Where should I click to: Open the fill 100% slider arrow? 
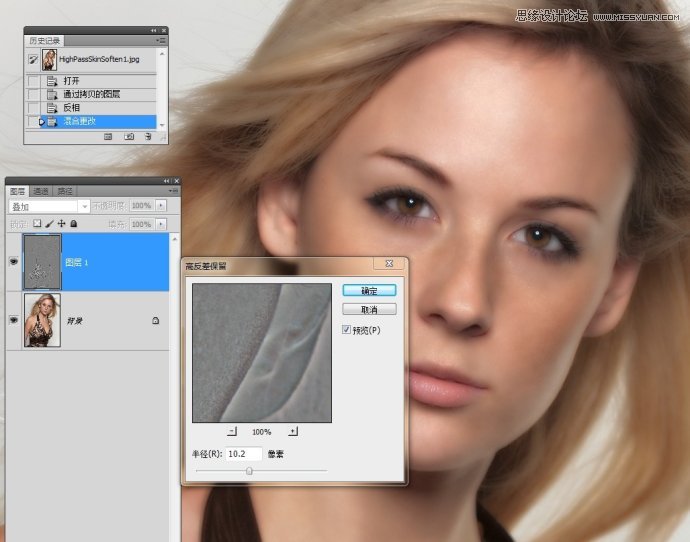click(x=161, y=224)
